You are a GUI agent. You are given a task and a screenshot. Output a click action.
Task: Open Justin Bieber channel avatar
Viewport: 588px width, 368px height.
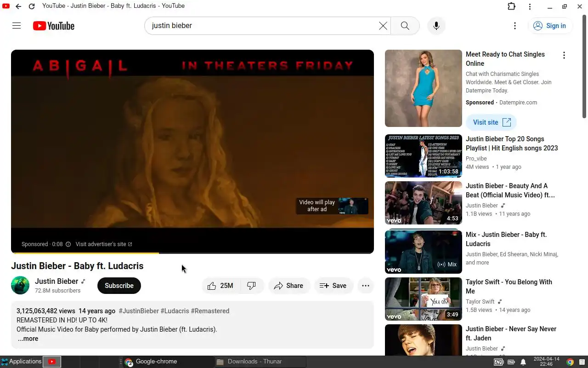point(20,285)
